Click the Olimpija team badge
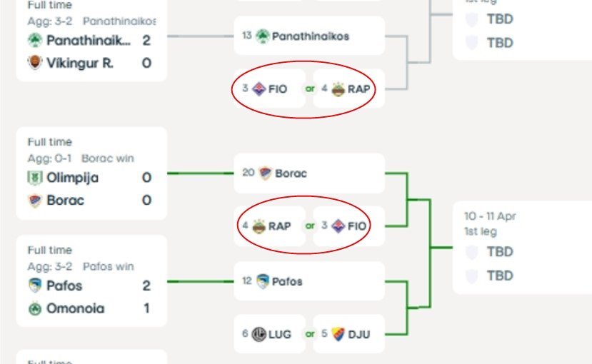The width and height of the screenshot is (592, 364). click(x=35, y=178)
